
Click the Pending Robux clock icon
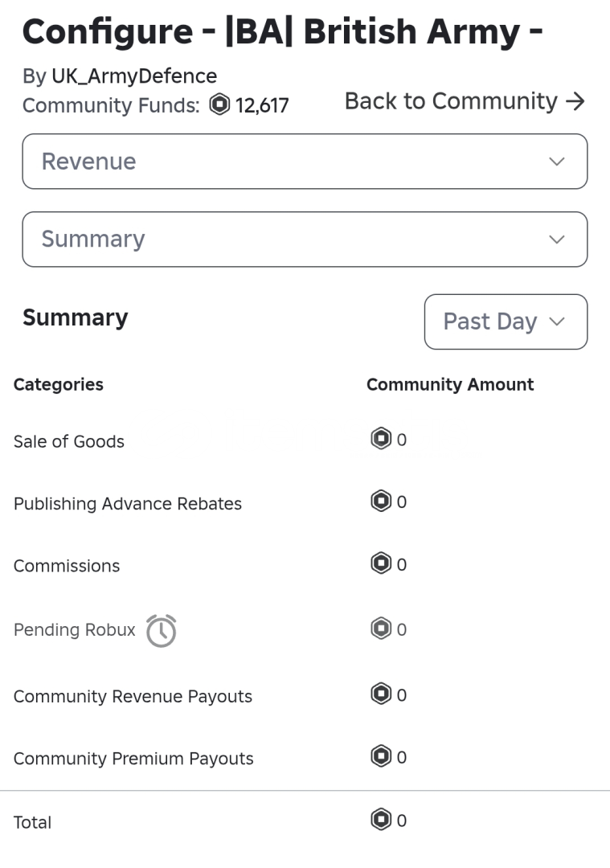click(x=161, y=631)
